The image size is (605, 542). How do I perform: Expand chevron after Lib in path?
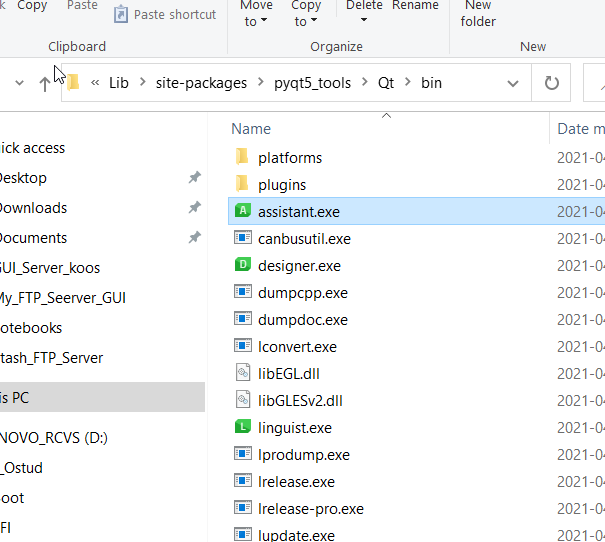[x=143, y=82]
